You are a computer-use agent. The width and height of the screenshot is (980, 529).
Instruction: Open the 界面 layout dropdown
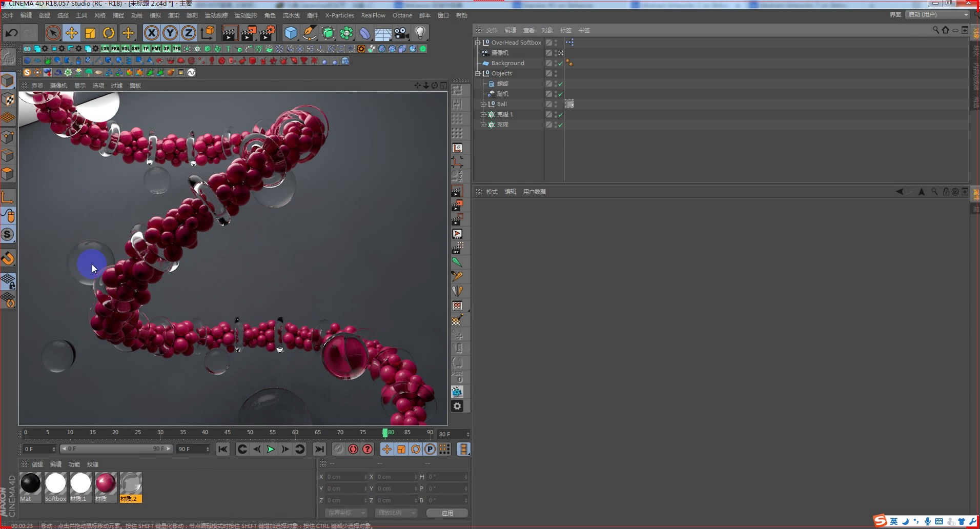click(x=937, y=15)
